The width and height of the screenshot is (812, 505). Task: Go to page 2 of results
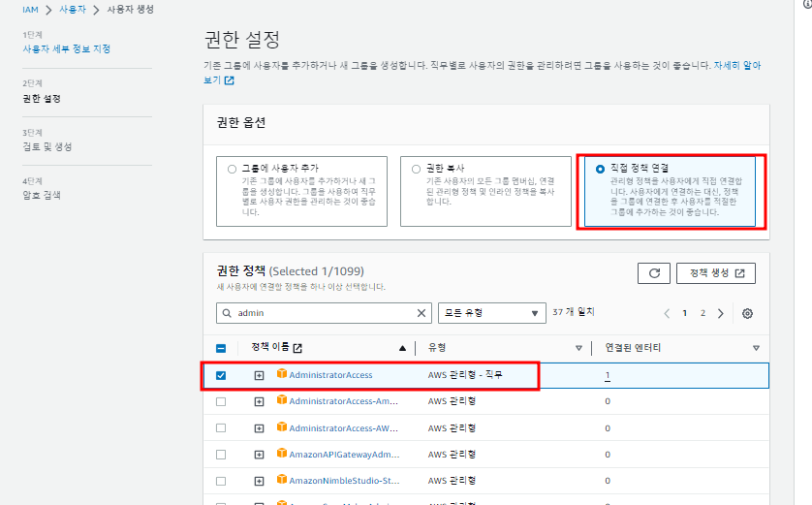point(703,313)
